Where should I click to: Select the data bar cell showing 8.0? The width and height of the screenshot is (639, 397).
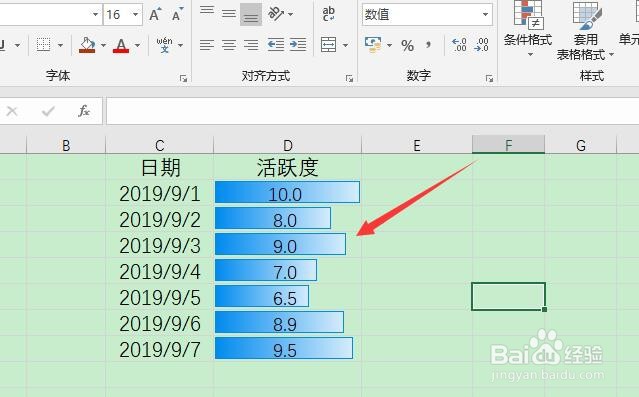[x=287, y=219]
